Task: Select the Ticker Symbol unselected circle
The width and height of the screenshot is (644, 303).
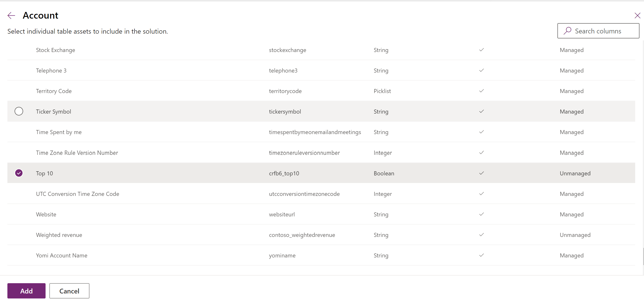Action: point(18,111)
